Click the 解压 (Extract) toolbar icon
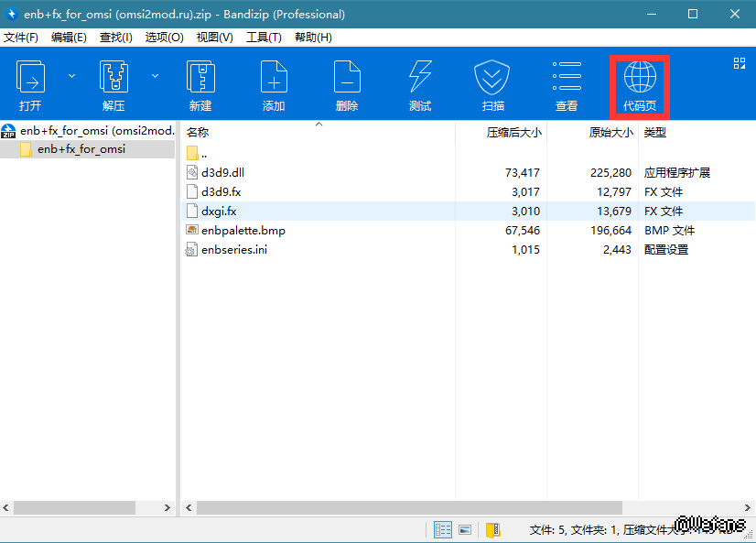 tap(113, 84)
